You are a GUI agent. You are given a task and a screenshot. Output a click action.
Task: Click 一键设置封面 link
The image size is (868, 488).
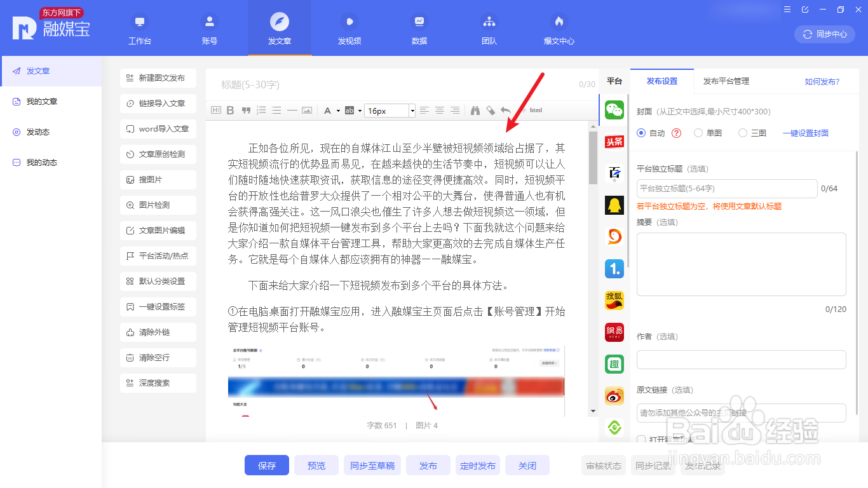coord(806,133)
